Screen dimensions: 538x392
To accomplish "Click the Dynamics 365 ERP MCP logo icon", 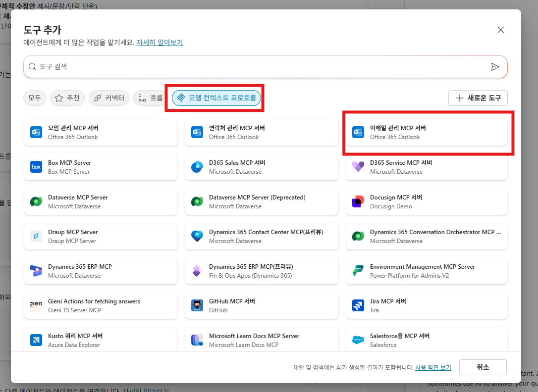I will click(x=36, y=271).
